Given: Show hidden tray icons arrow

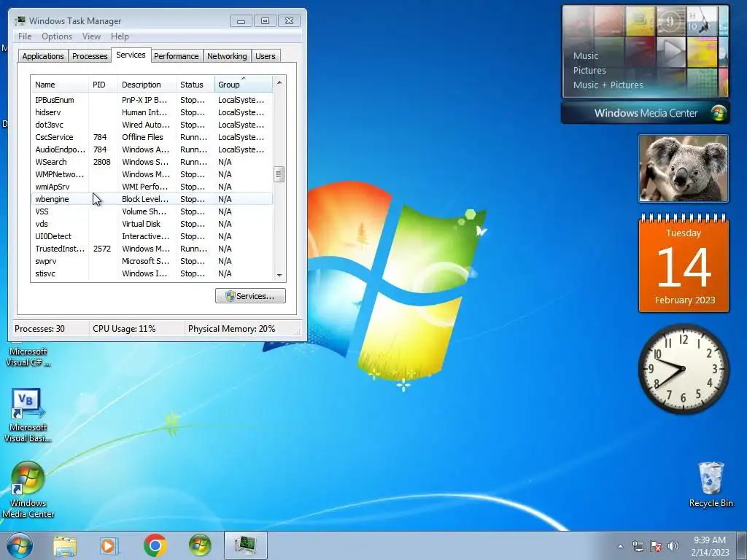Looking at the screenshot, I should pos(620,546).
